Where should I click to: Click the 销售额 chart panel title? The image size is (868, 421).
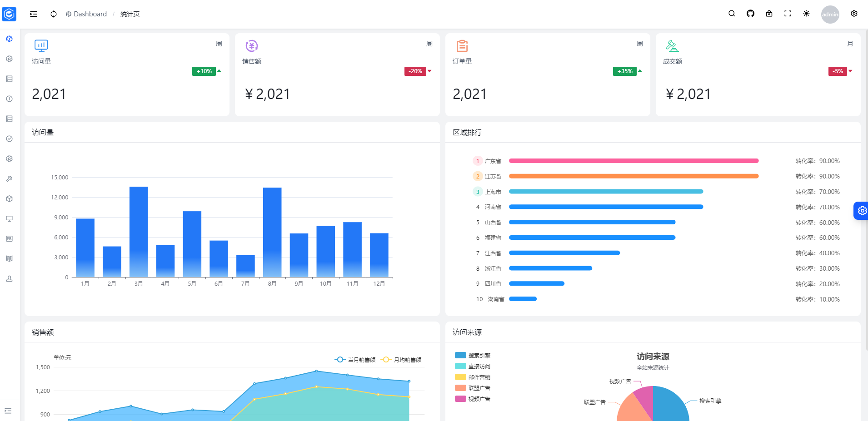pyautogui.click(x=43, y=332)
